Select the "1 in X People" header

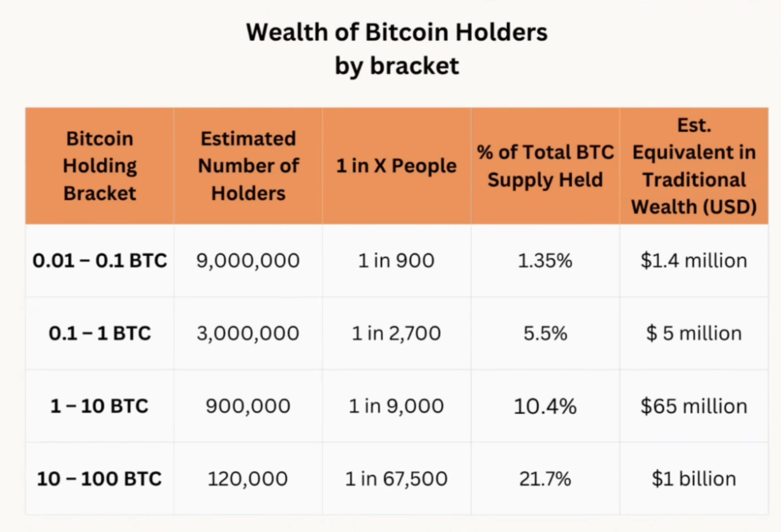[x=397, y=166]
